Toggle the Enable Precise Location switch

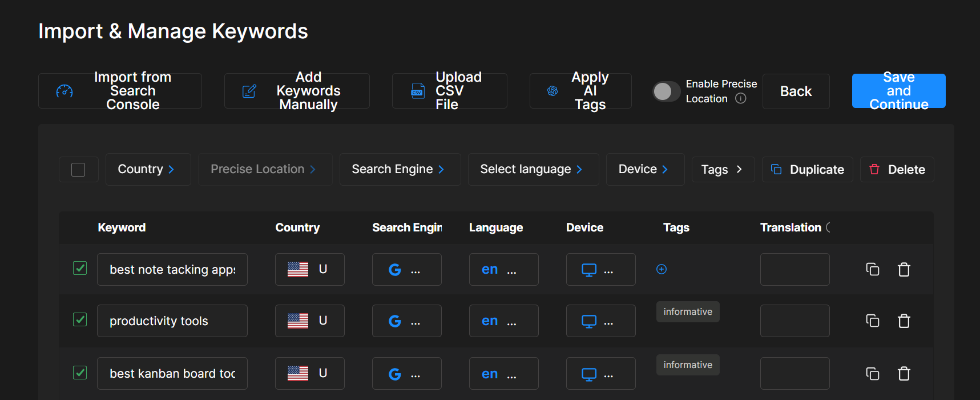tap(666, 91)
